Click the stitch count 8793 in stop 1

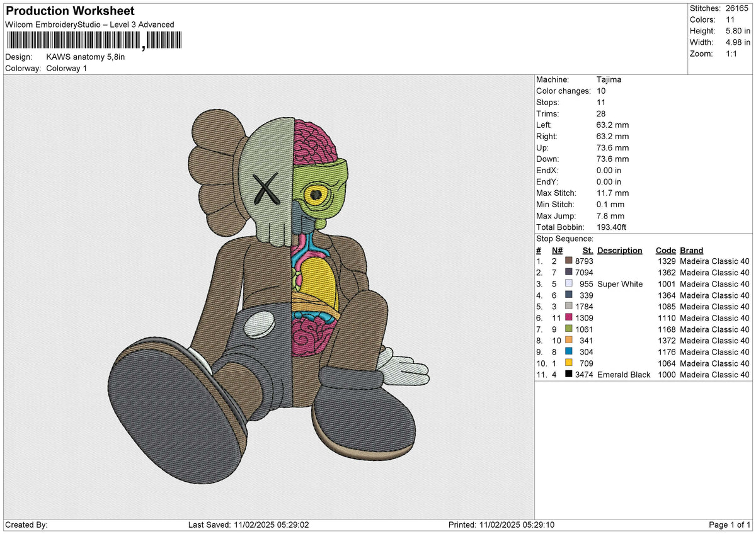pyautogui.click(x=584, y=261)
